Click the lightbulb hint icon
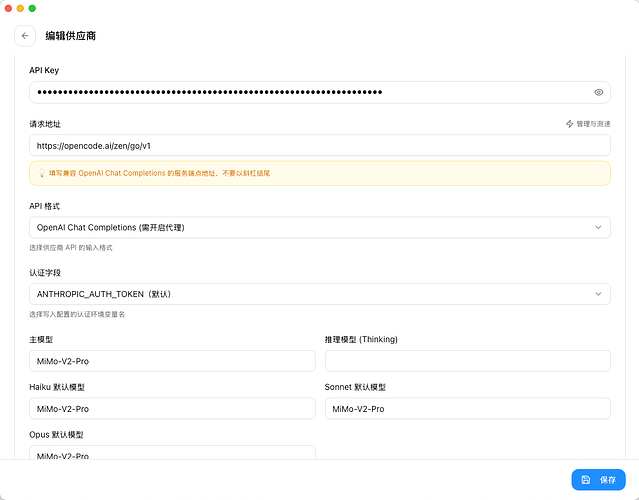639x500 pixels. coord(42,173)
